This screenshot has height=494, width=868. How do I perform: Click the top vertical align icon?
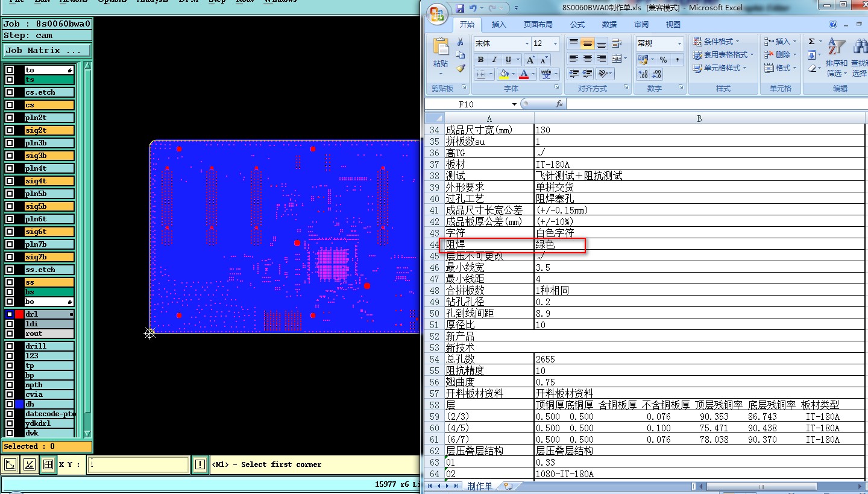[x=574, y=43]
